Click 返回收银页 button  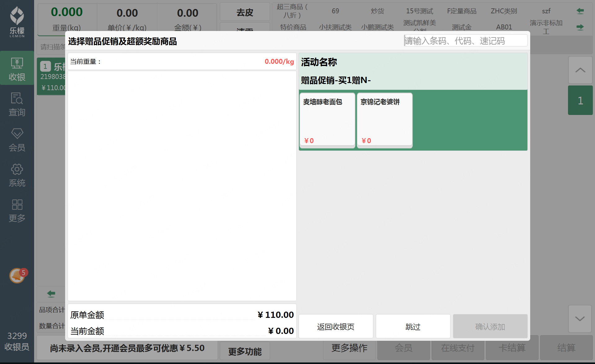click(x=336, y=327)
